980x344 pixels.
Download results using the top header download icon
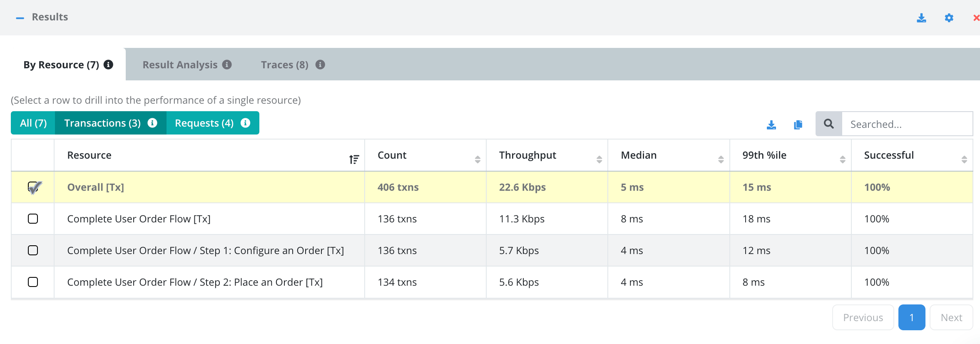tap(921, 18)
